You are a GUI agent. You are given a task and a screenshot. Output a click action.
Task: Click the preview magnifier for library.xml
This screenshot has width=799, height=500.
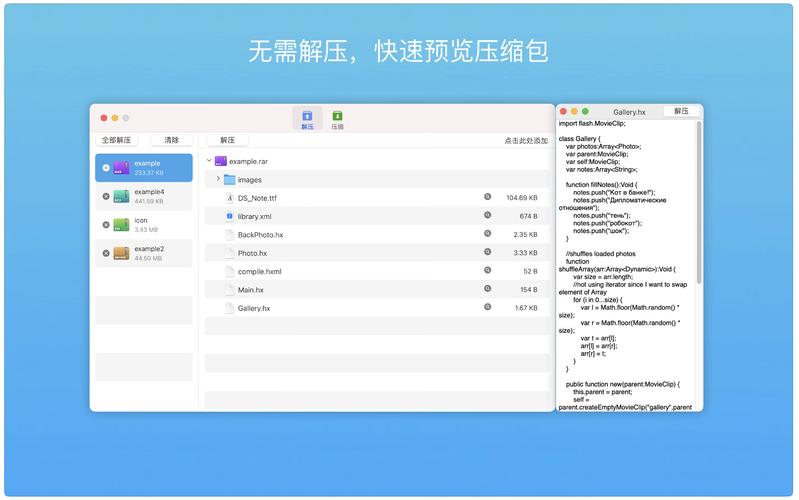[488, 216]
